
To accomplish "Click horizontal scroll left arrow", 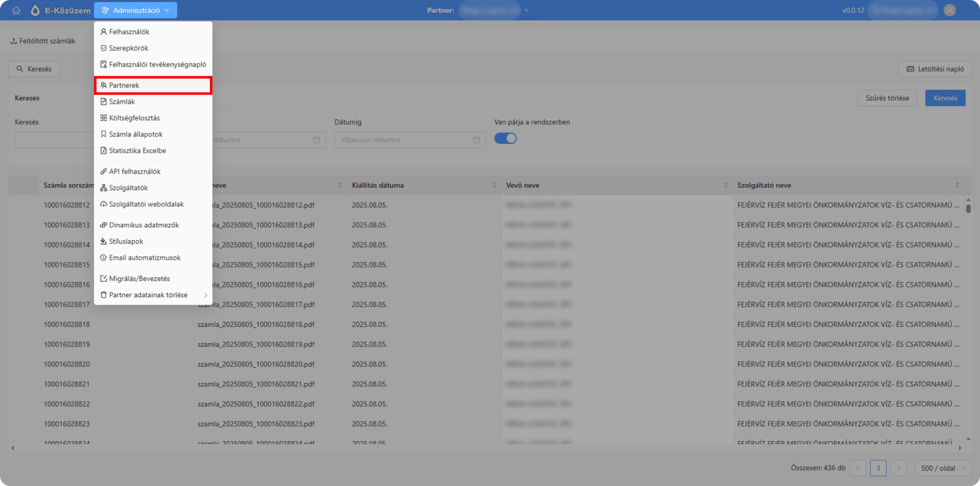I will pos(12,448).
